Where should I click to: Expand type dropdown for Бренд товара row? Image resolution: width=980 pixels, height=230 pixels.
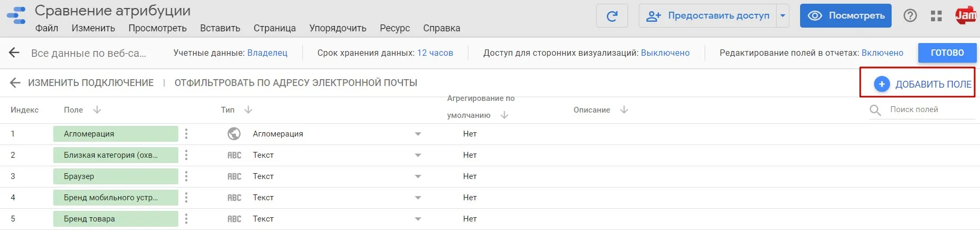(418, 219)
